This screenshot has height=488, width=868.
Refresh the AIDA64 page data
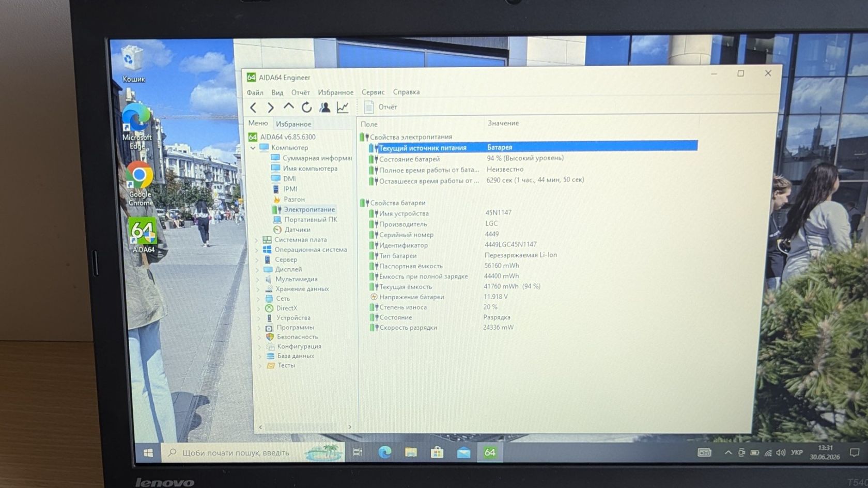coord(306,107)
